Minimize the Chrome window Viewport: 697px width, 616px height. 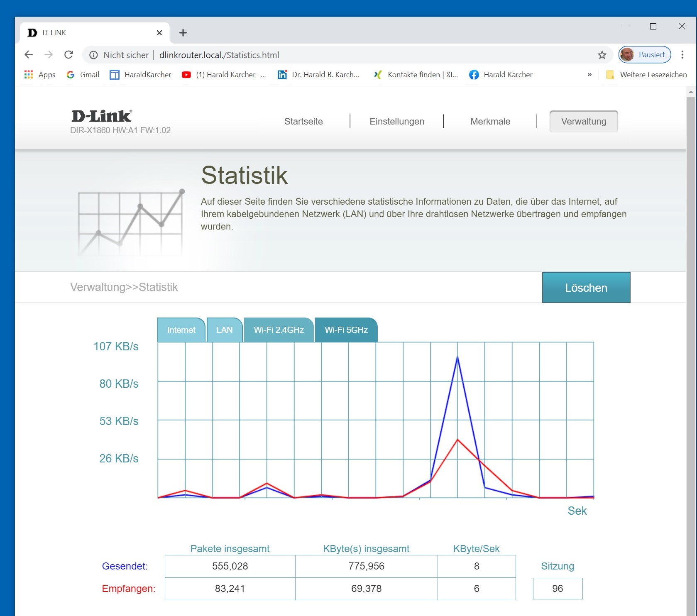[625, 26]
